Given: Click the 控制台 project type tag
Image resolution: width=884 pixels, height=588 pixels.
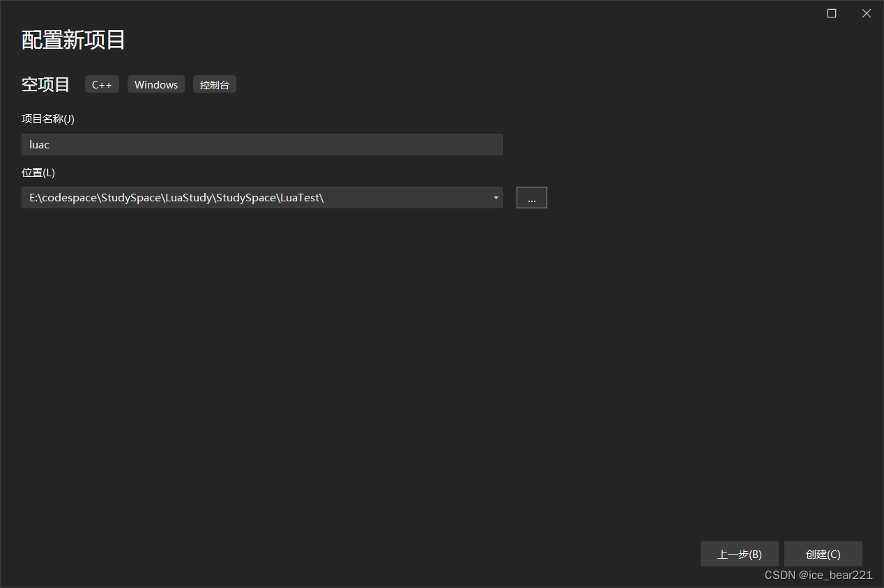Looking at the screenshot, I should (215, 84).
